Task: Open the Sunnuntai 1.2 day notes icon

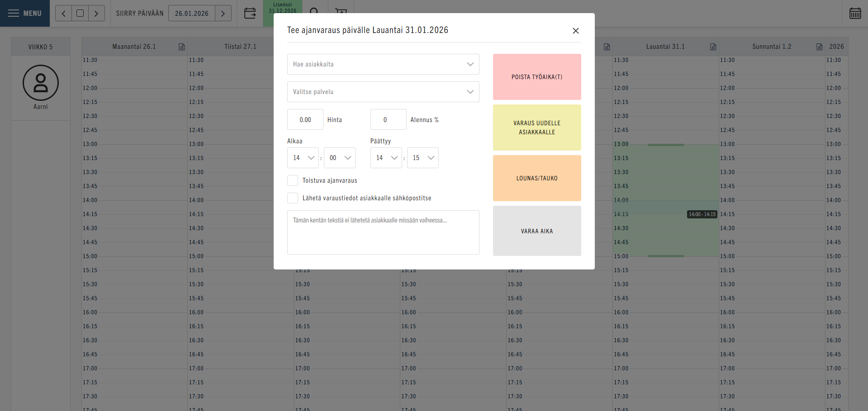Action: click(819, 47)
